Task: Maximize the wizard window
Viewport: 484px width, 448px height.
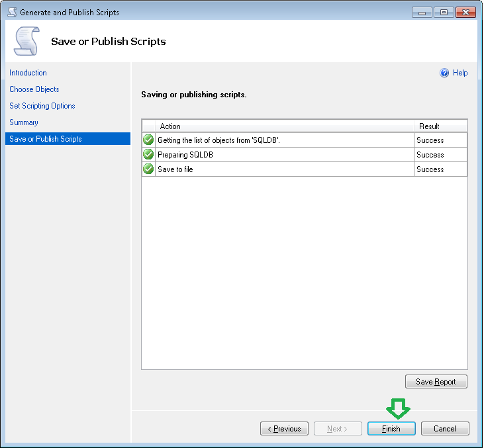Action: [443, 12]
